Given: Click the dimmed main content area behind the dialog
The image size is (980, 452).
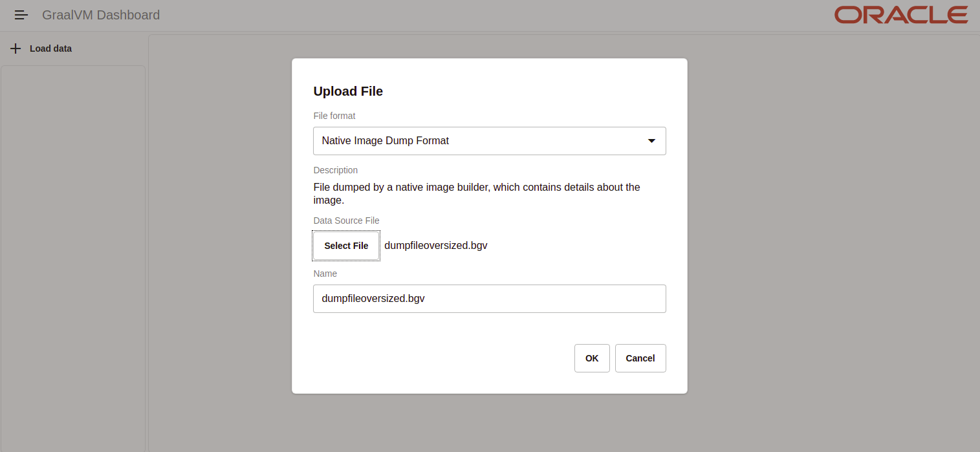Looking at the screenshot, I should pyautogui.click(x=828, y=259).
